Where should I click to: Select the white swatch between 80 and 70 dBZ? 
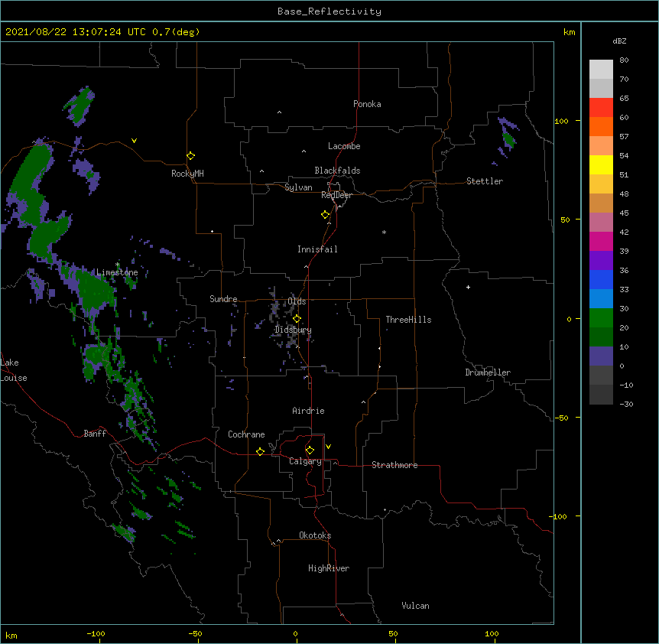(x=601, y=70)
